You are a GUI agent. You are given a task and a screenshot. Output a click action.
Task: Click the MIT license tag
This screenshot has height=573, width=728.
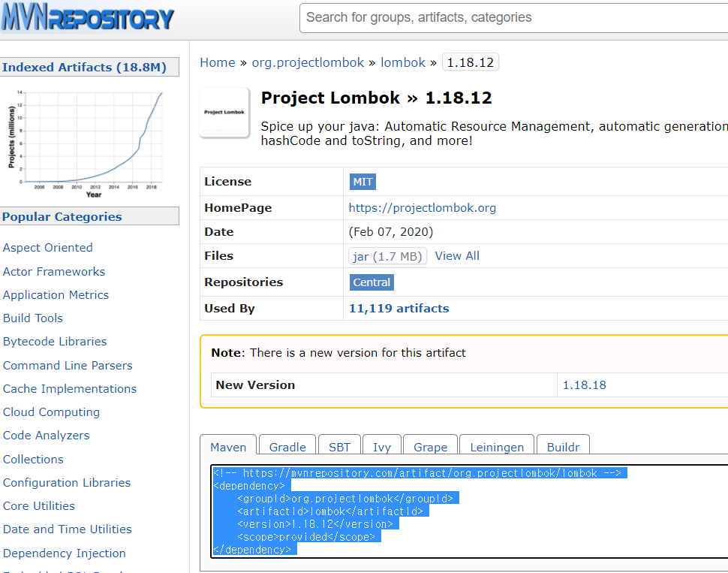[362, 182]
